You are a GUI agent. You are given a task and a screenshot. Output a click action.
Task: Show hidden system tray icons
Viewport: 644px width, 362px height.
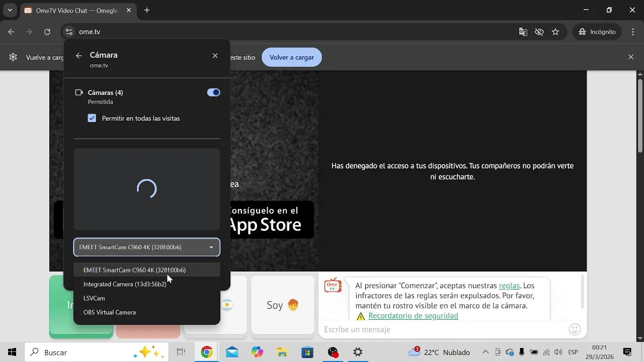pyautogui.click(x=486, y=352)
